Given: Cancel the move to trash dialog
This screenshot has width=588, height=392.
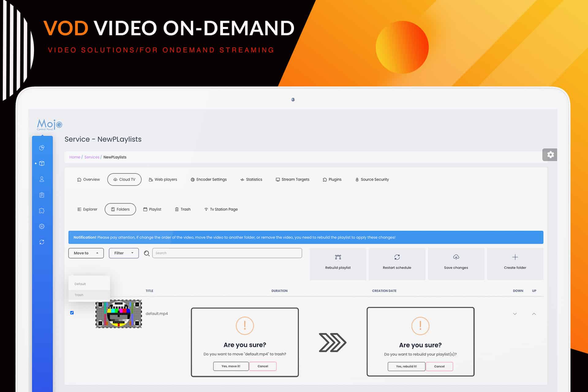Looking at the screenshot, I should coord(263,366).
